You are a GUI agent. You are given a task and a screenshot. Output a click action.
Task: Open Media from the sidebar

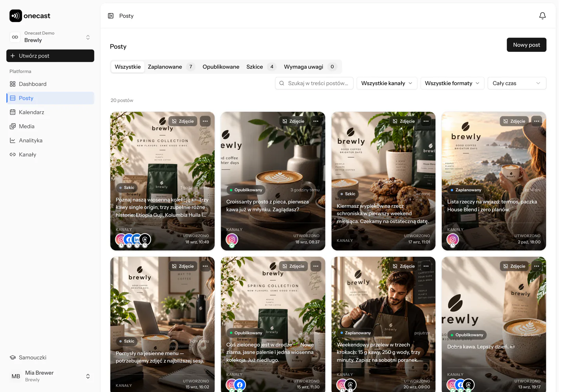pyautogui.click(x=50, y=126)
